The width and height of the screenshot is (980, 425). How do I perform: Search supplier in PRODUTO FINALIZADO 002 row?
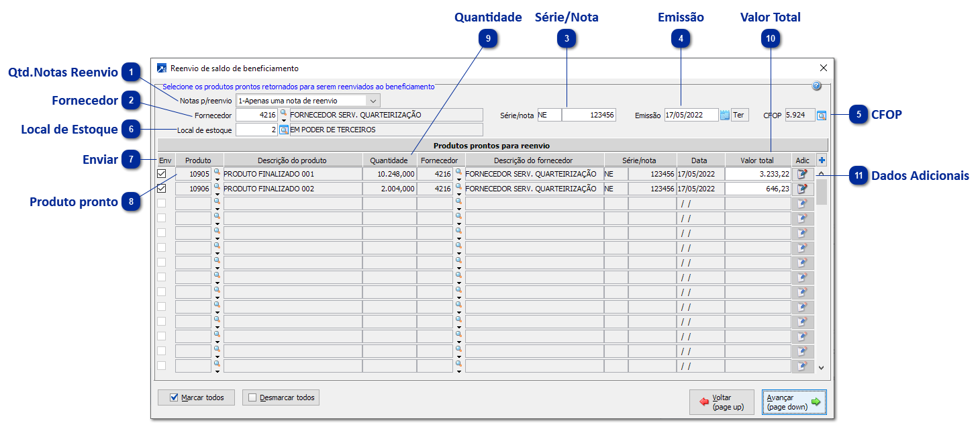click(458, 187)
